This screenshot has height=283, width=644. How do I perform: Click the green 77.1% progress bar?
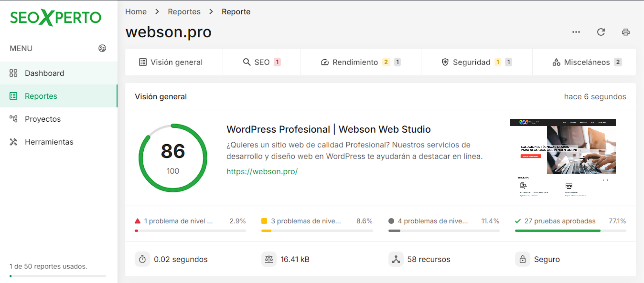tap(570, 231)
